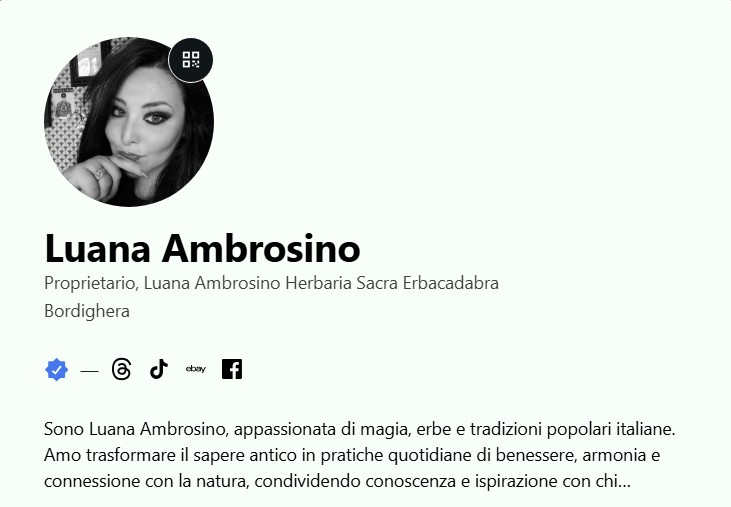Click the dash separator after verified badge
The width and height of the screenshot is (731, 507).
pos(89,371)
